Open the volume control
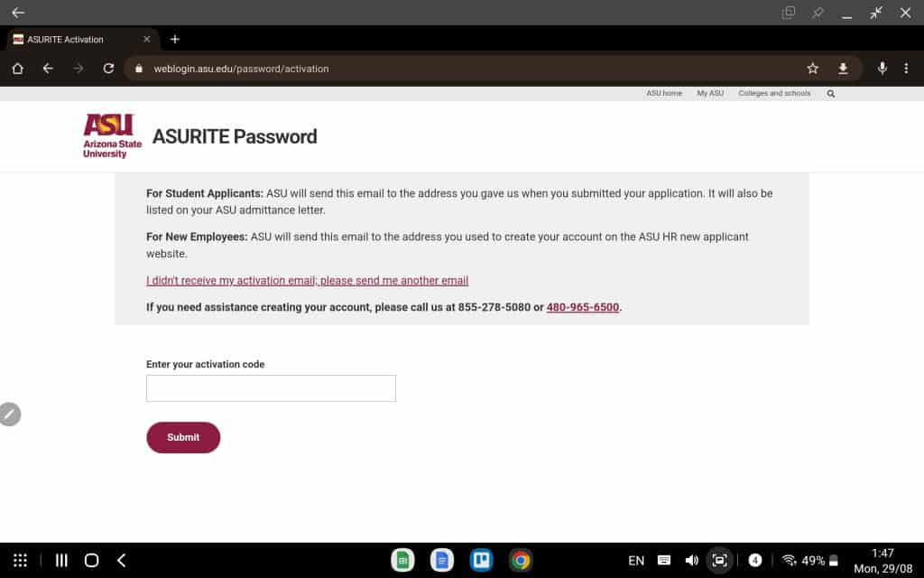This screenshot has width=924, height=578. (x=692, y=560)
